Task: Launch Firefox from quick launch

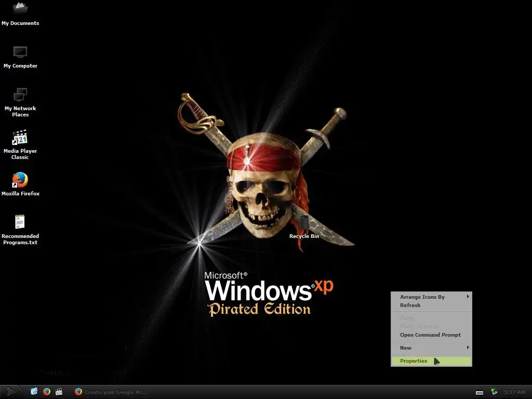Action: pyautogui.click(x=46, y=392)
